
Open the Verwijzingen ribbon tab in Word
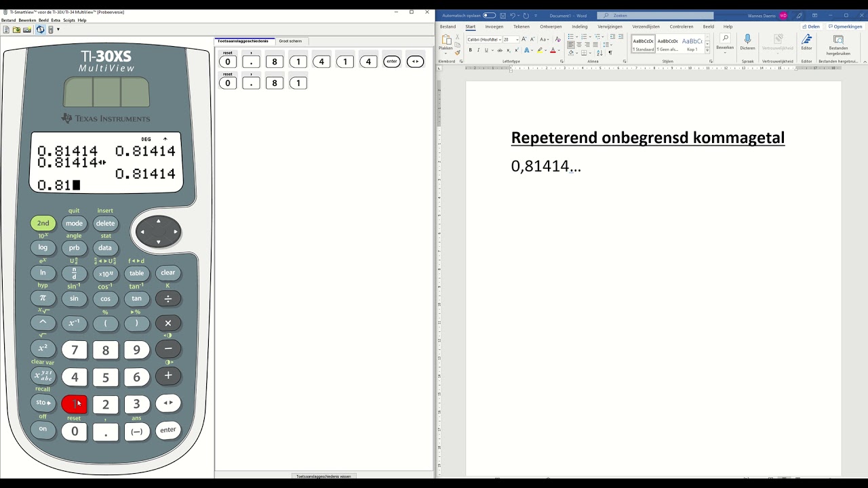click(x=609, y=27)
